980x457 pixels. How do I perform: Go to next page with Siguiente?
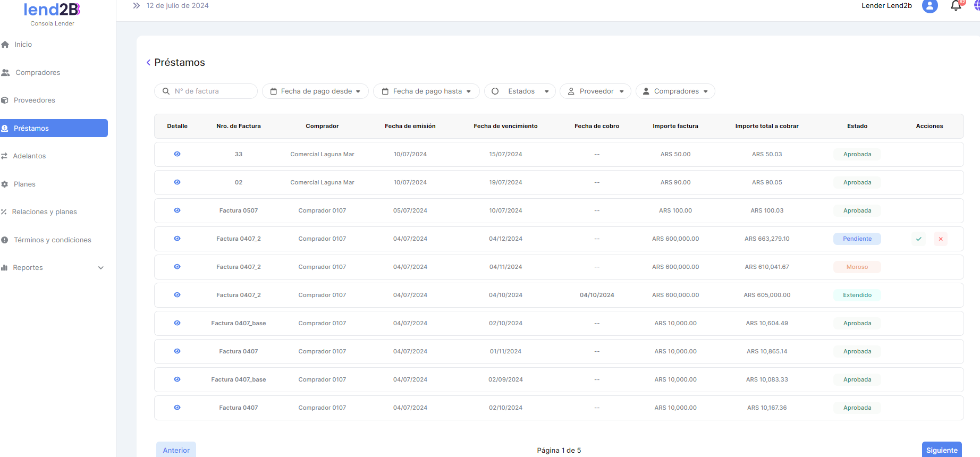[941, 450]
